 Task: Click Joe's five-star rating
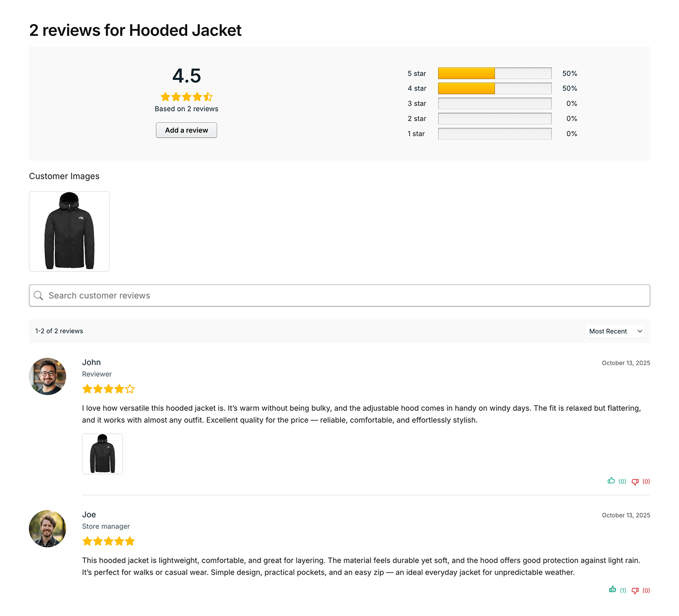(x=108, y=541)
